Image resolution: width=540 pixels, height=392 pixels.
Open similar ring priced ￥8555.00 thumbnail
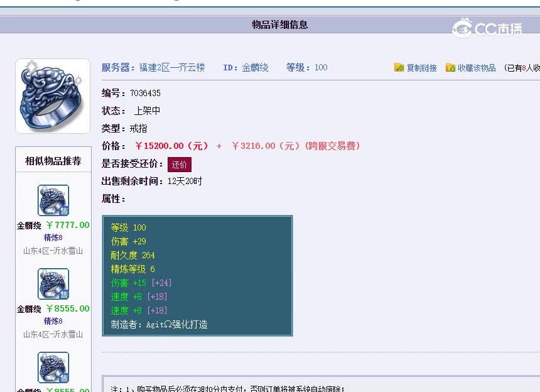click(x=53, y=284)
